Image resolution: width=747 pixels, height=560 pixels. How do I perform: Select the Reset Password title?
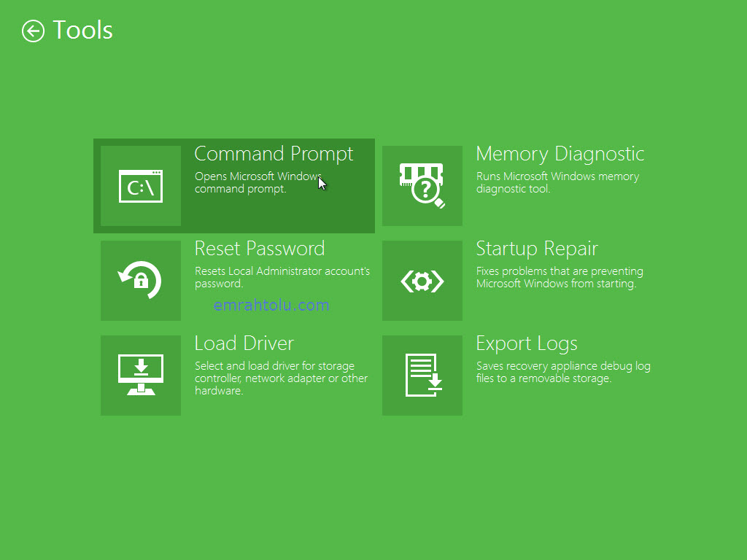click(260, 249)
